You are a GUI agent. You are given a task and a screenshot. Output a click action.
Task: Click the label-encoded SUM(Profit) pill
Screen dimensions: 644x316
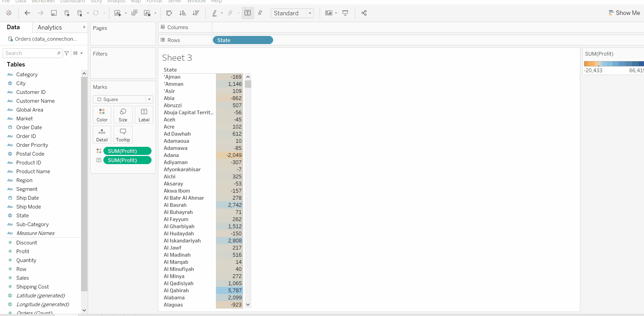(127, 160)
